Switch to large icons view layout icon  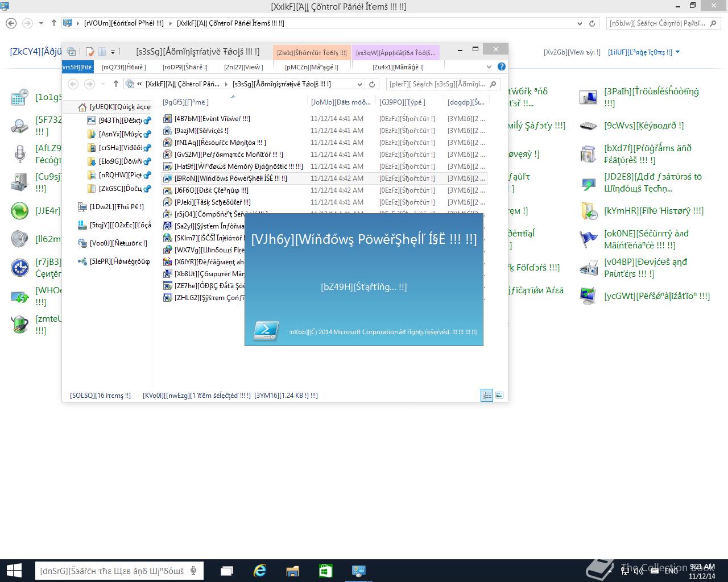click(499, 395)
